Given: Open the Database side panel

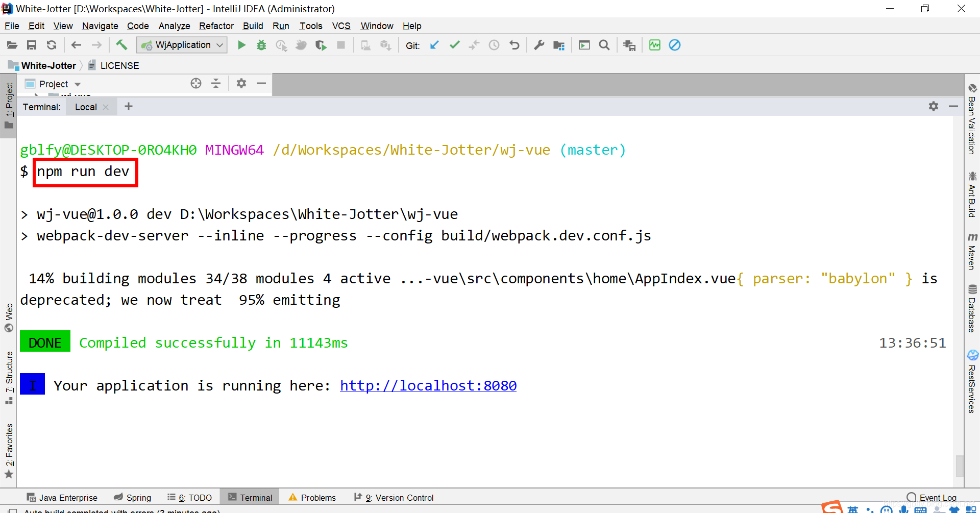Looking at the screenshot, I should (972, 309).
